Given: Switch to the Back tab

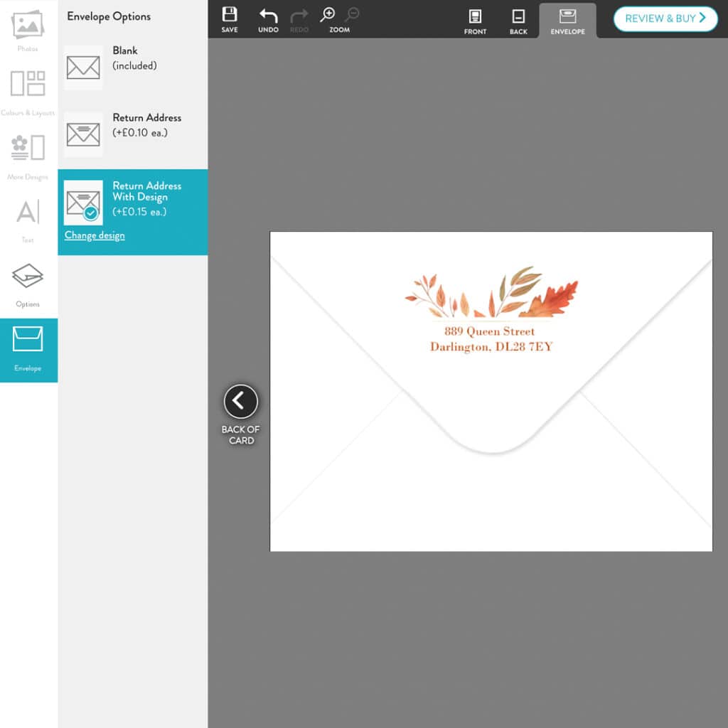Looking at the screenshot, I should (x=518, y=20).
